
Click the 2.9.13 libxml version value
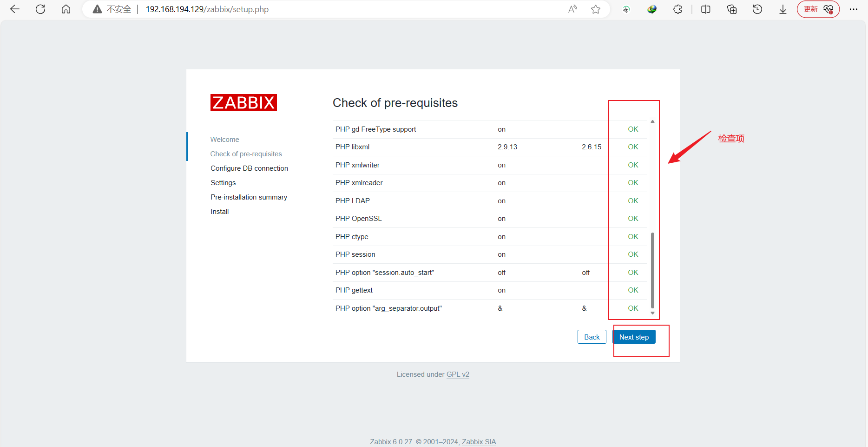click(x=507, y=147)
